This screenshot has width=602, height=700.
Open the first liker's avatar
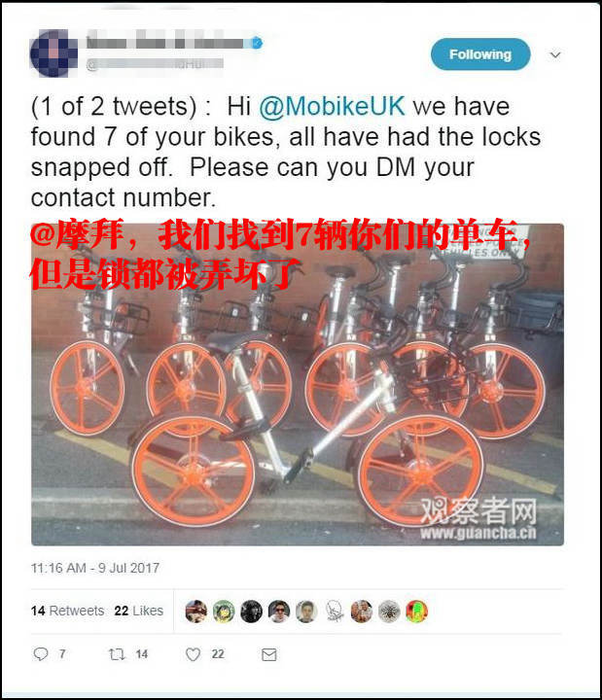click(196, 612)
